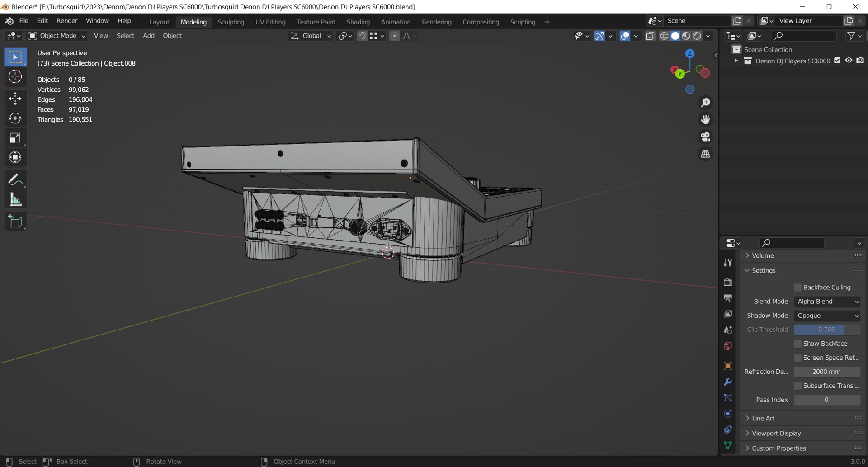
Task: Select the Move tool in the toolbar
Action: (15, 98)
